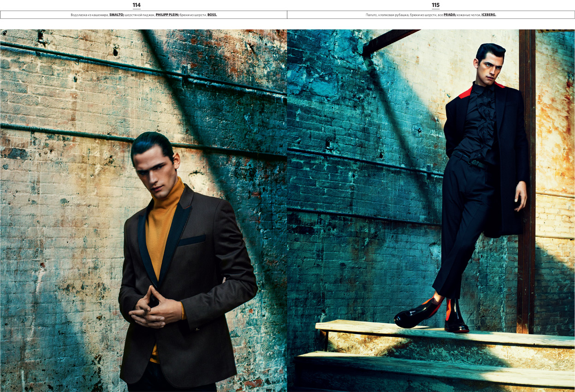Select page number 114
The width and height of the screenshot is (575, 392).
(x=136, y=5)
